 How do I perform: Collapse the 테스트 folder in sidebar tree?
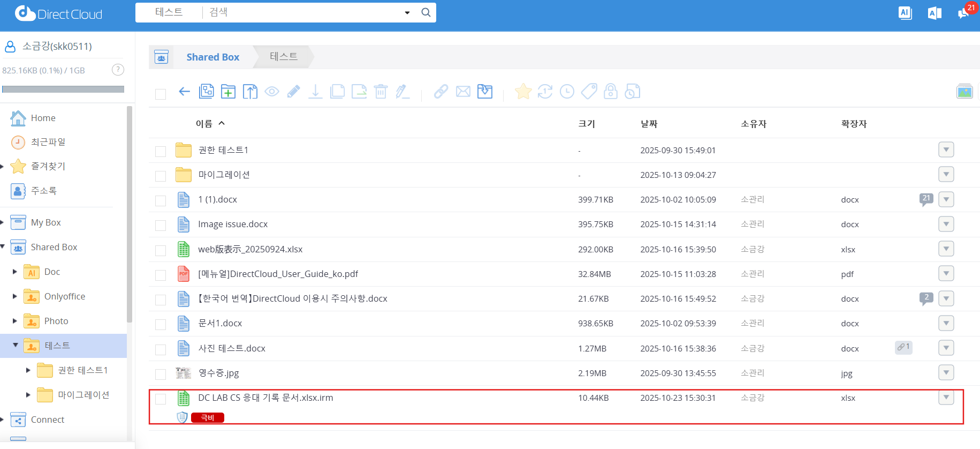tap(15, 345)
